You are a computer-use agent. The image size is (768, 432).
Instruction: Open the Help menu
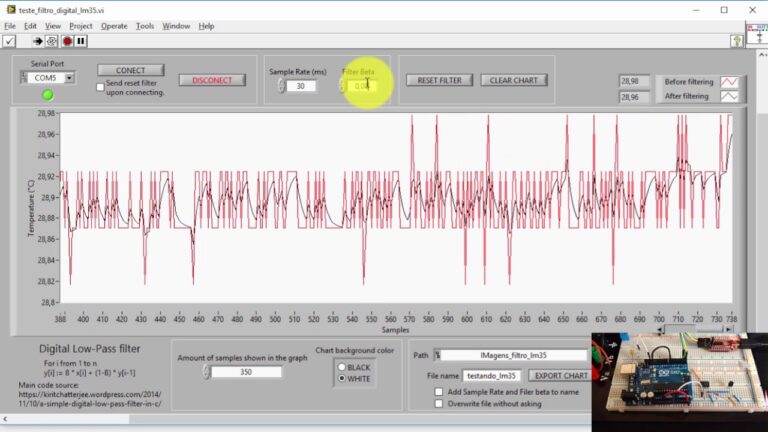(x=206, y=26)
